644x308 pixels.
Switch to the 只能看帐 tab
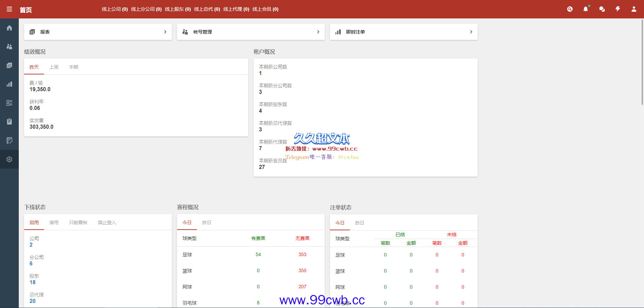pos(78,223)
